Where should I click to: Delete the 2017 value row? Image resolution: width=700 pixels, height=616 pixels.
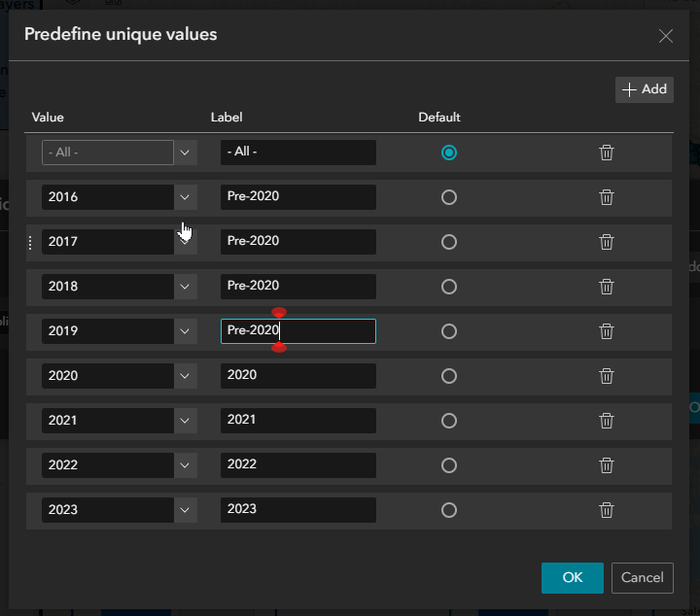[x=607, y=242]
